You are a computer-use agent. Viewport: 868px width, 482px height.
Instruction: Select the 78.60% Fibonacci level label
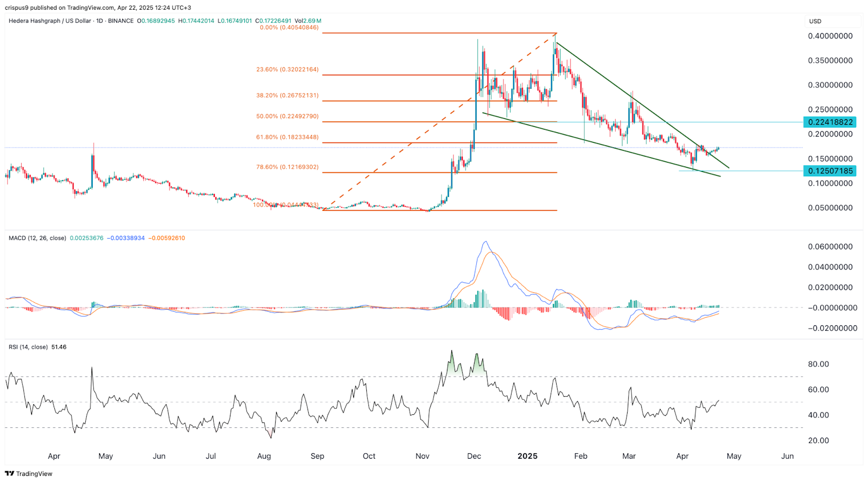click(x=287, y=167)
